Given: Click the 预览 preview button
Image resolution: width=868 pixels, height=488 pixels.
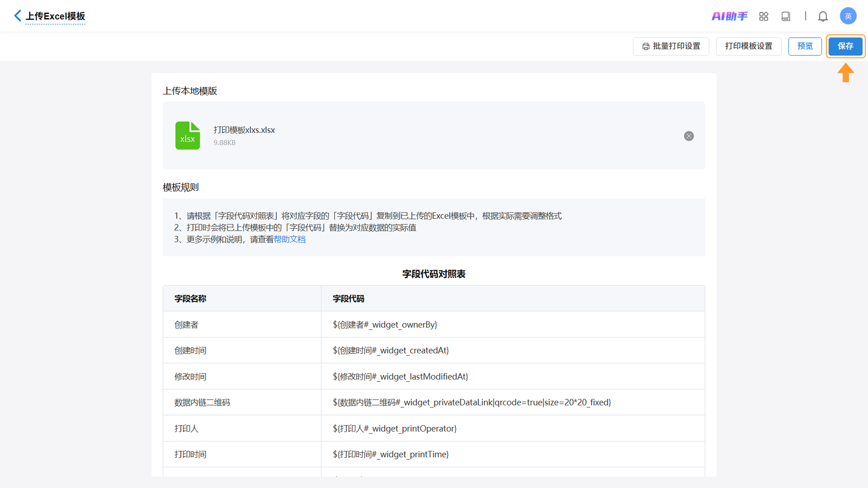Looking at the screenshot, I should tap(805, 46).
